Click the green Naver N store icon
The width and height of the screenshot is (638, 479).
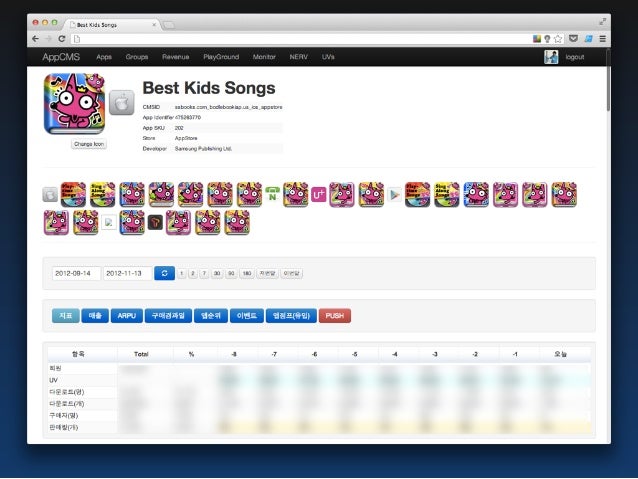click(272, 194)
